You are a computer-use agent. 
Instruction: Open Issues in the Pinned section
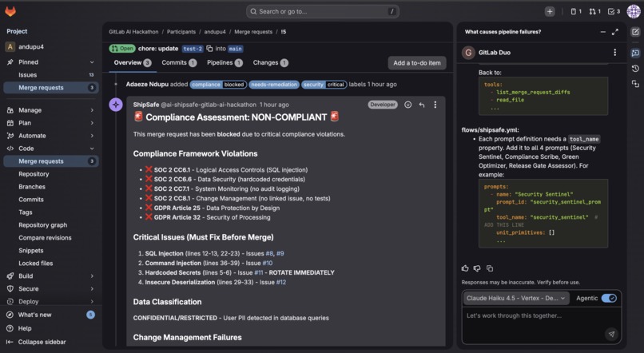pyautogui.click(x=51, y=75)
